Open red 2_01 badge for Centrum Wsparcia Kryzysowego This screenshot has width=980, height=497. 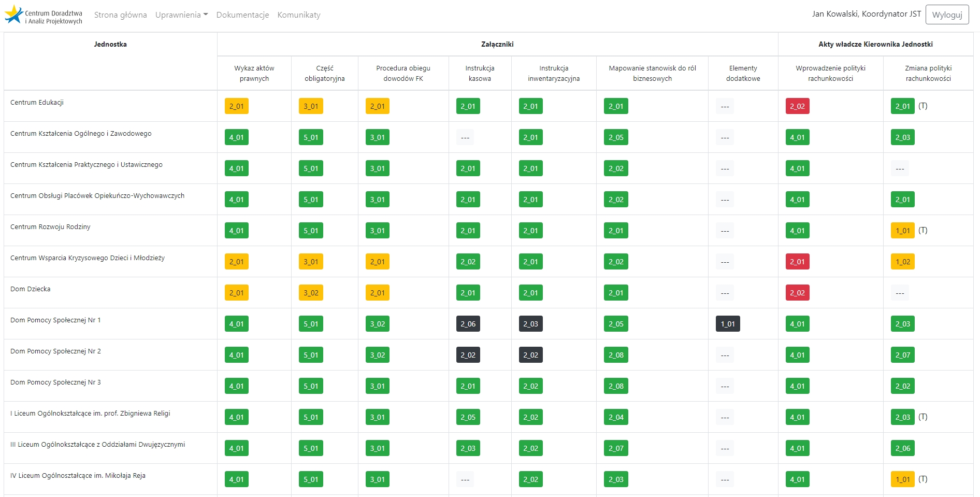point(797,262)
